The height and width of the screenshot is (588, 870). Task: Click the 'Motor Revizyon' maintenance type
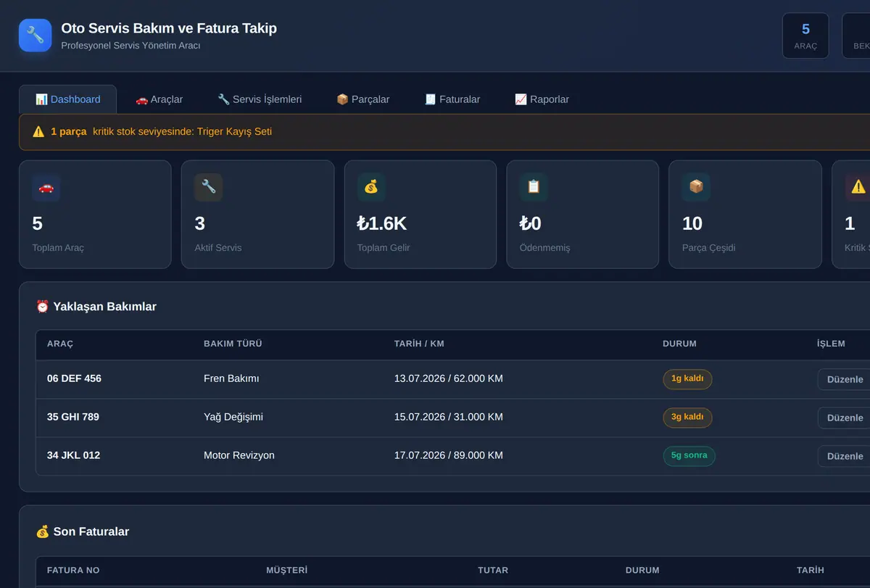point(239,455)
